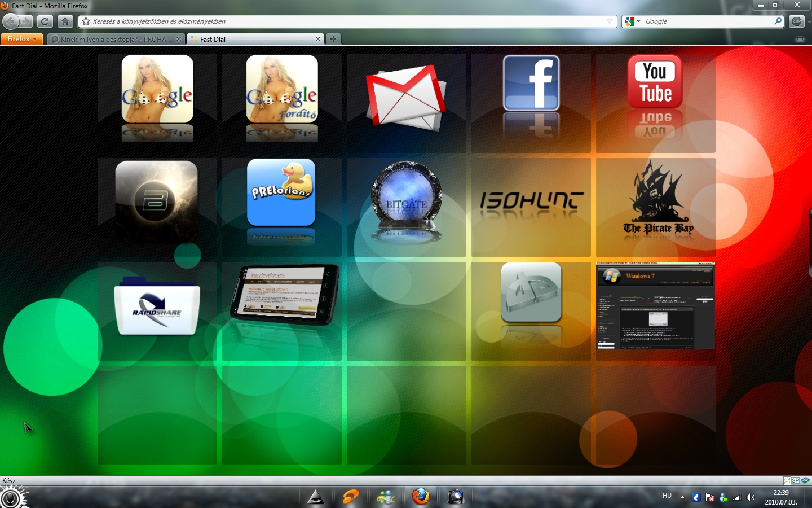Switch to the Kinek milyen a desktopja tab
Viewport: 812px width, 508px height.
pos(116,39)
